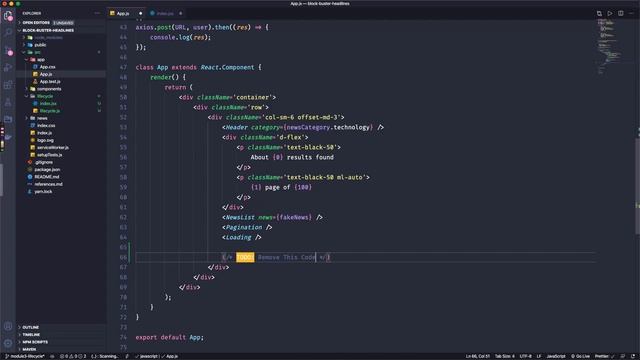Screen dimensions: 640x360
Task: Open the Explorer panel more actions ellipsis
Action: point(97,13)
